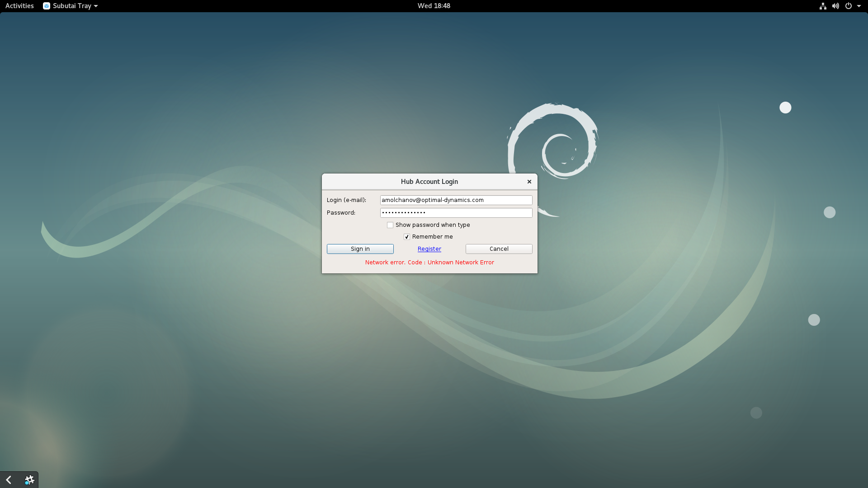Open the network status icon in system tray
Viewport: 868px width, 488px height.
(822, 6)
